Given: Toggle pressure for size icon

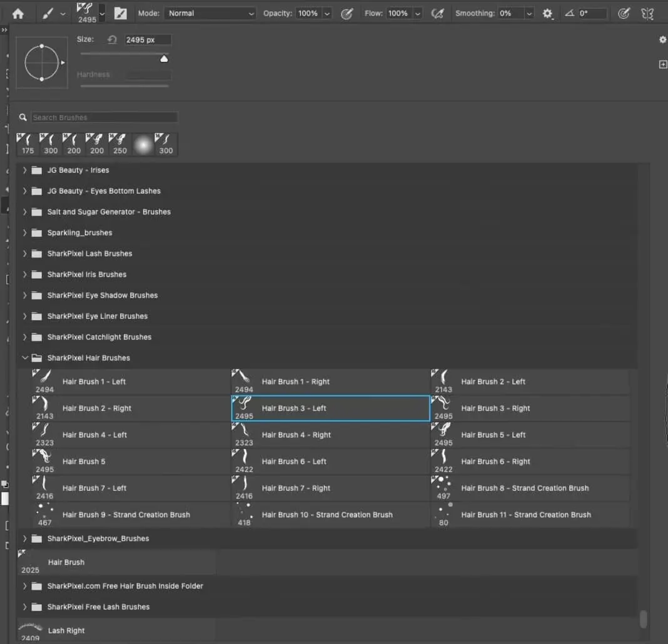Looking at the screenshot, I should (x=623, y=13).
